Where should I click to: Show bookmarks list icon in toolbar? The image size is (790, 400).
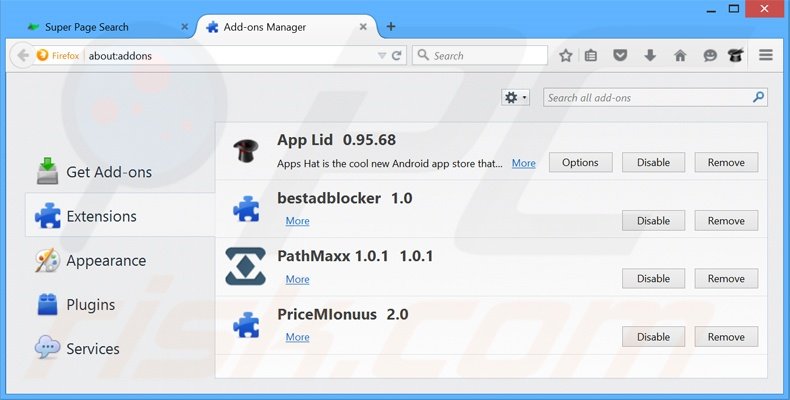(x=590, y=55)
